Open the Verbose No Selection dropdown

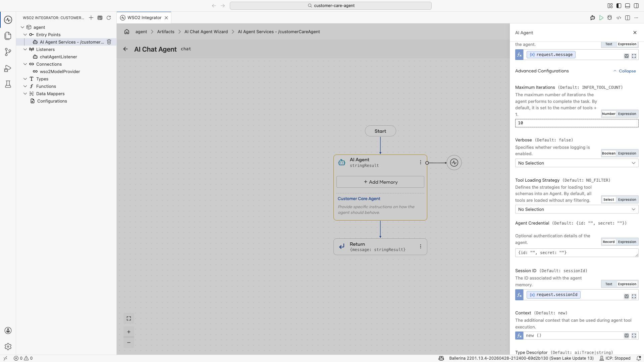[x=577, y=163]
